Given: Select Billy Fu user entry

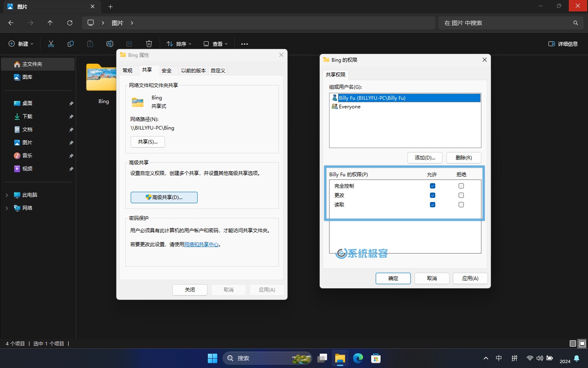Looking at the screenshot, I should click(405, 98).
